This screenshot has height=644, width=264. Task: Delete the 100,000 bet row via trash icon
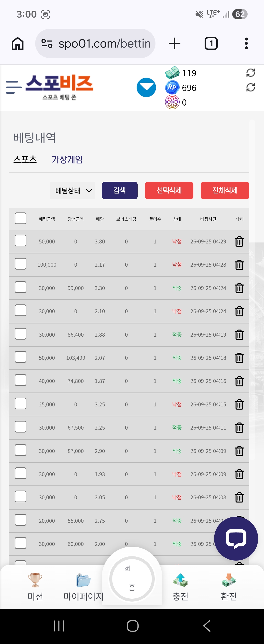coord(239,265)
